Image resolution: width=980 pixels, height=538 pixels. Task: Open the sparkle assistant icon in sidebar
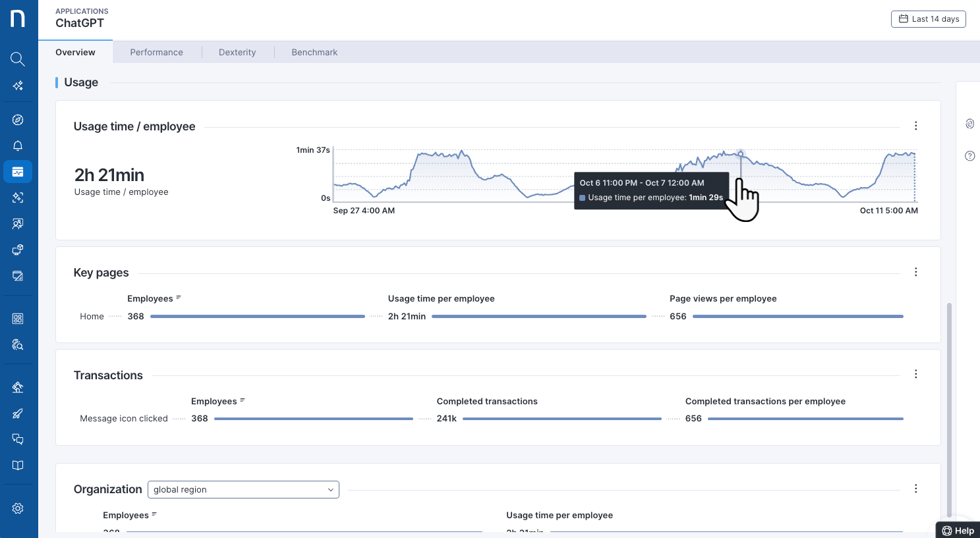[x=18, y=86]
